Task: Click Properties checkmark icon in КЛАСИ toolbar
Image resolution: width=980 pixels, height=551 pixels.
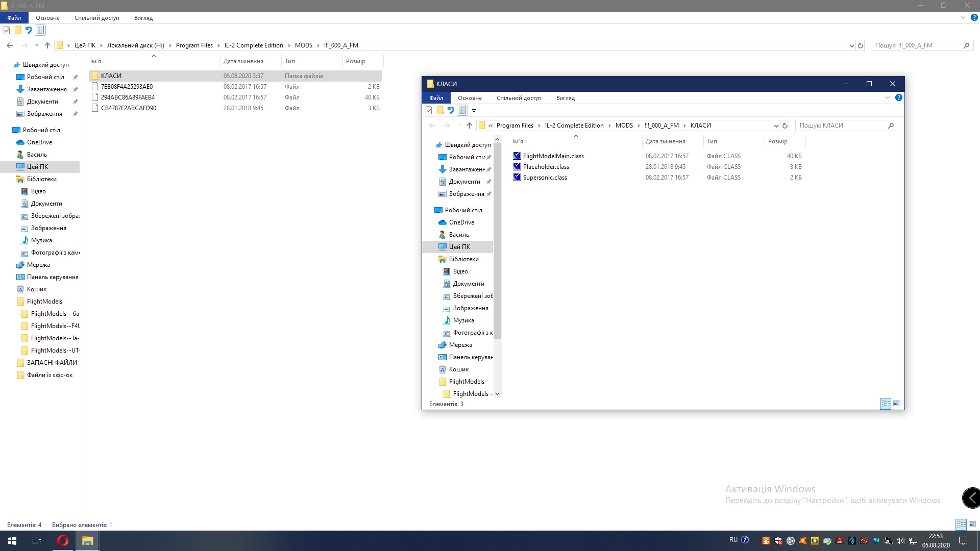Action: click(x=429, y=110)
